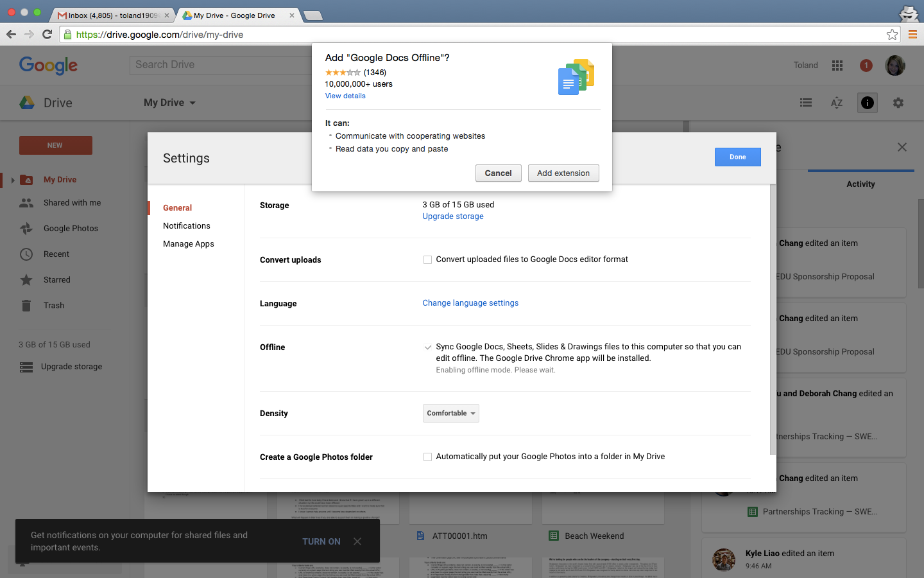Switch to the Inbox Gmail browser tab
924x578 pixels.
coord(114,15)
